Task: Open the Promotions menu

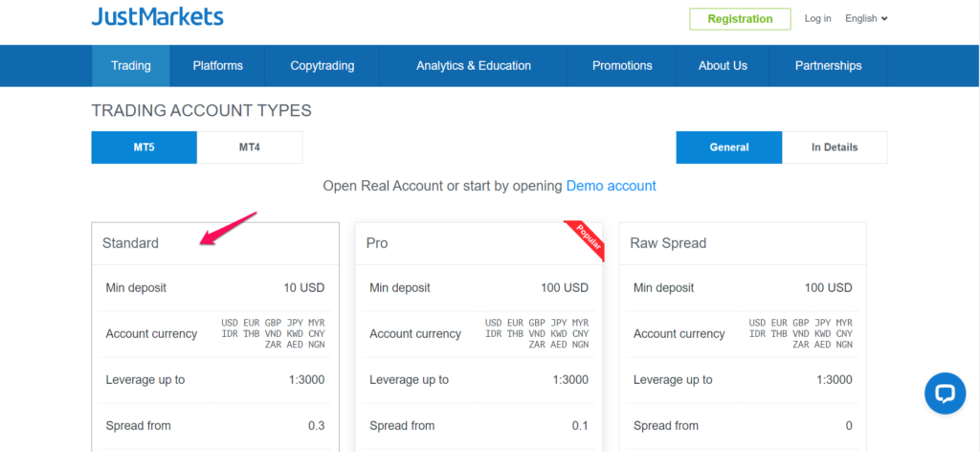Action: click(x=622, y=66)
